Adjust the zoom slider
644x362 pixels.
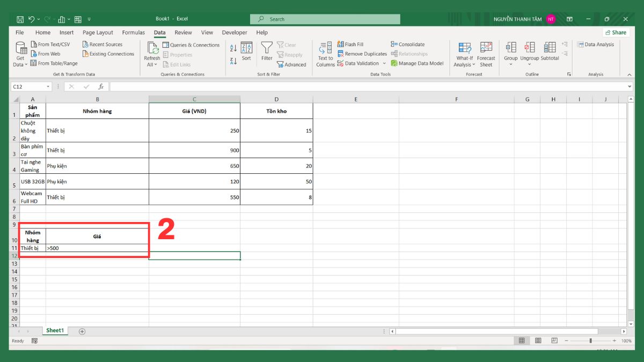590,340
